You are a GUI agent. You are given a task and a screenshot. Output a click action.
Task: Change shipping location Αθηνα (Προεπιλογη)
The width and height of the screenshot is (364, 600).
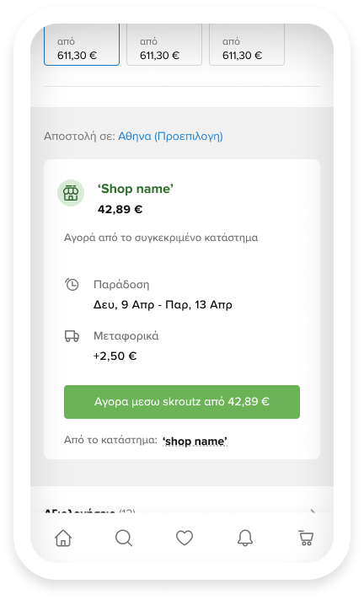[170, 137]
